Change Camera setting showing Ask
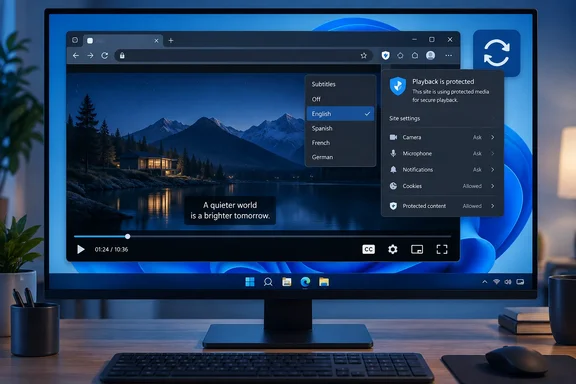 [x=477, y=137]
